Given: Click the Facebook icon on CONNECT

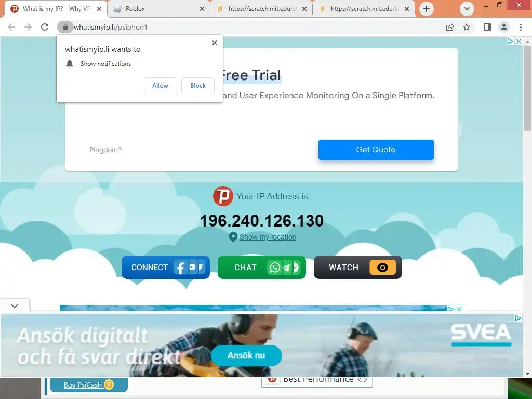Looking at the screenshot, I should coord(180,268).
